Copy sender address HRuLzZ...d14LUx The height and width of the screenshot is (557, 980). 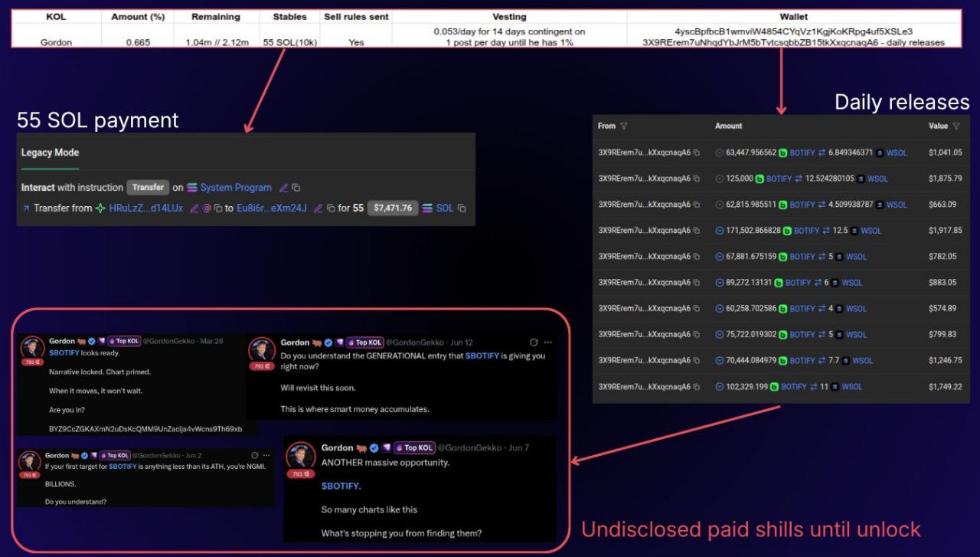tap(217, 208)
